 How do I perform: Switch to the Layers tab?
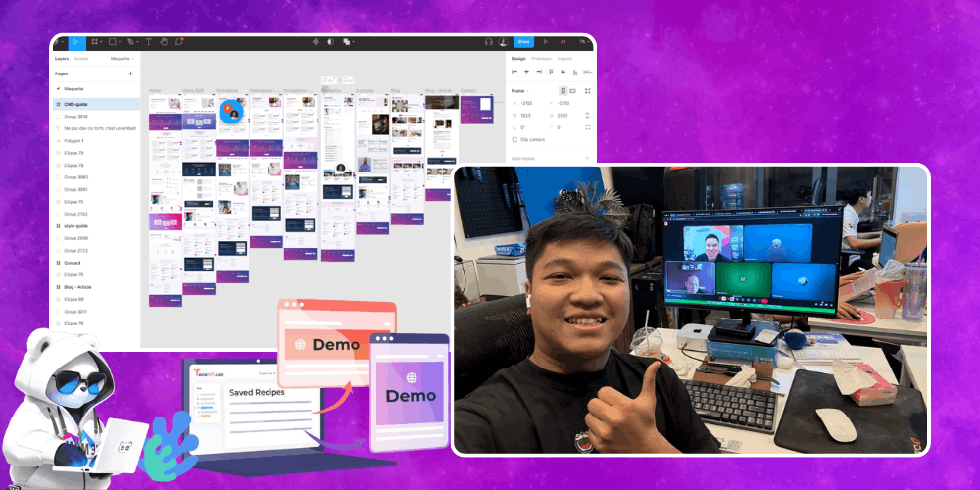pos(61,58)
